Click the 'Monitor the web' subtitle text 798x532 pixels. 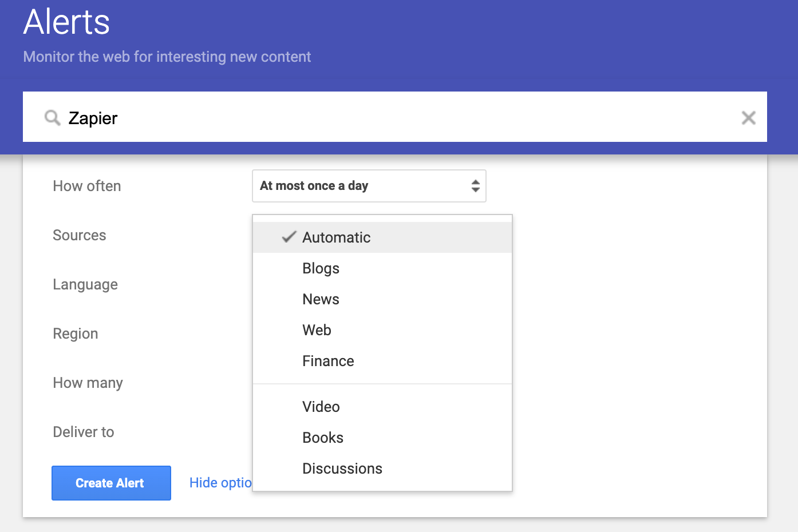pyautogui.click(x=167, y=57)
